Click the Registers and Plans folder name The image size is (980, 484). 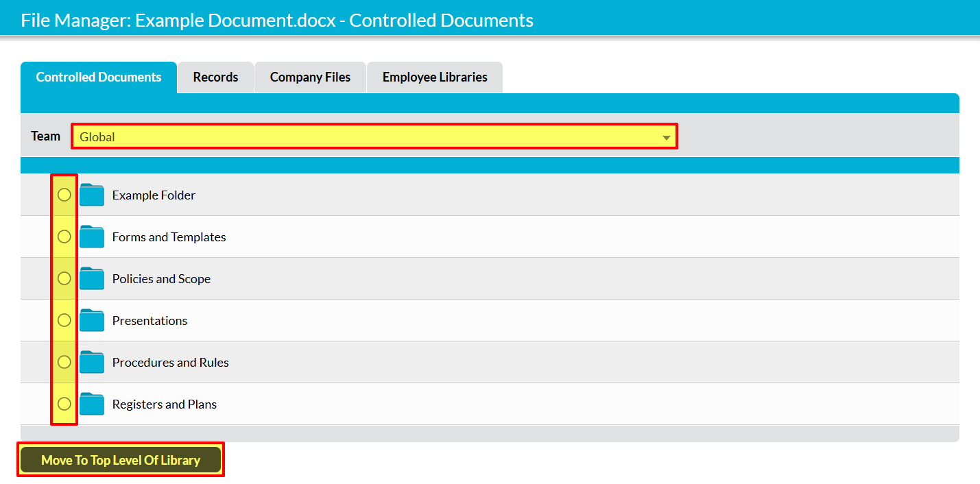click(165, 404)
